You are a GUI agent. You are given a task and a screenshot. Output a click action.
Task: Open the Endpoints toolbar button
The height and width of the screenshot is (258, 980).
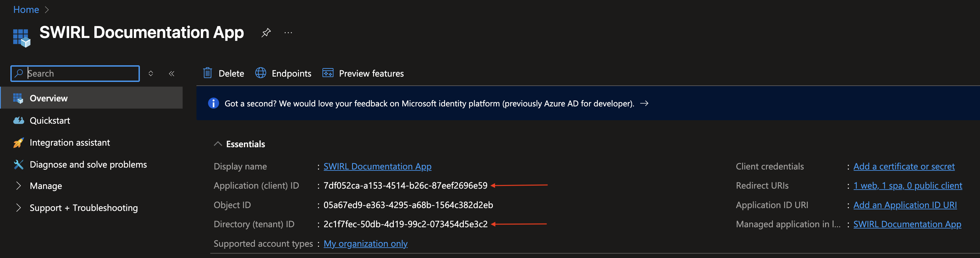click(x=283, y=73)
